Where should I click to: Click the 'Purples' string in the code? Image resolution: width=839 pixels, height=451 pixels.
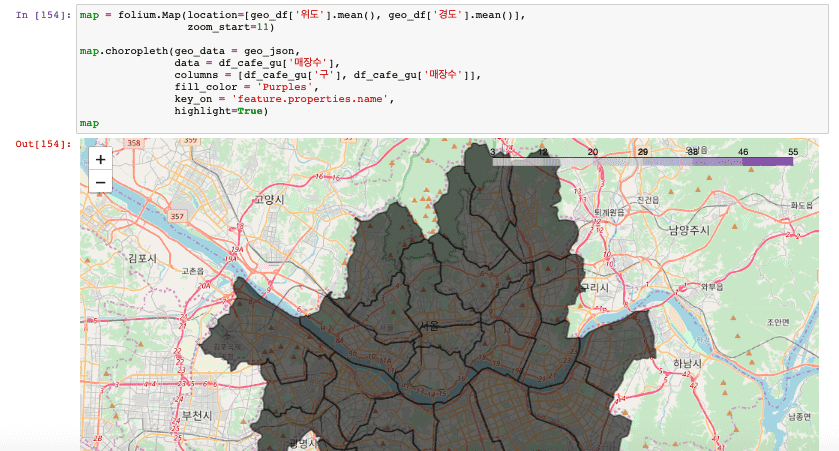pos(285,87)
